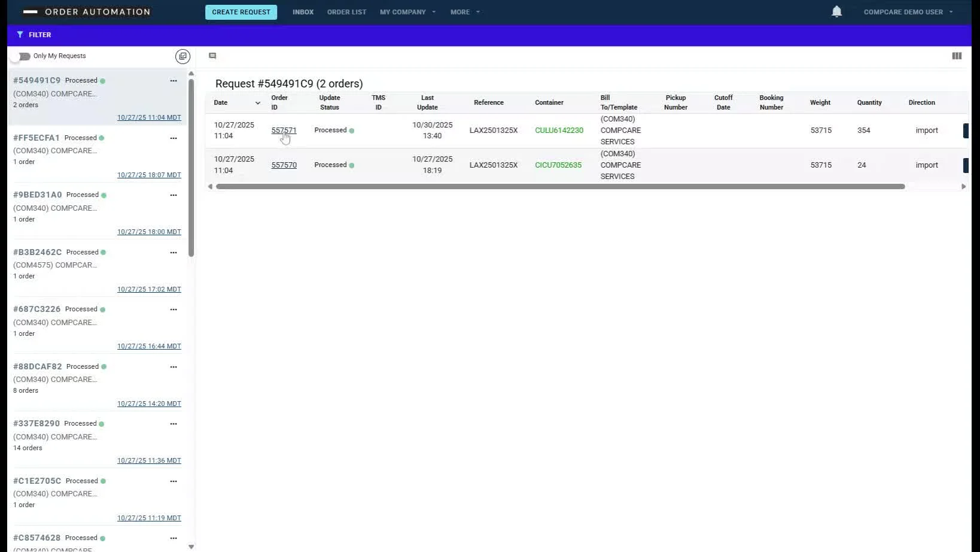Click the Update Status column header
The height and width of the screenshot is (552, 980).
pyautogui.click(x=330, y=103)
